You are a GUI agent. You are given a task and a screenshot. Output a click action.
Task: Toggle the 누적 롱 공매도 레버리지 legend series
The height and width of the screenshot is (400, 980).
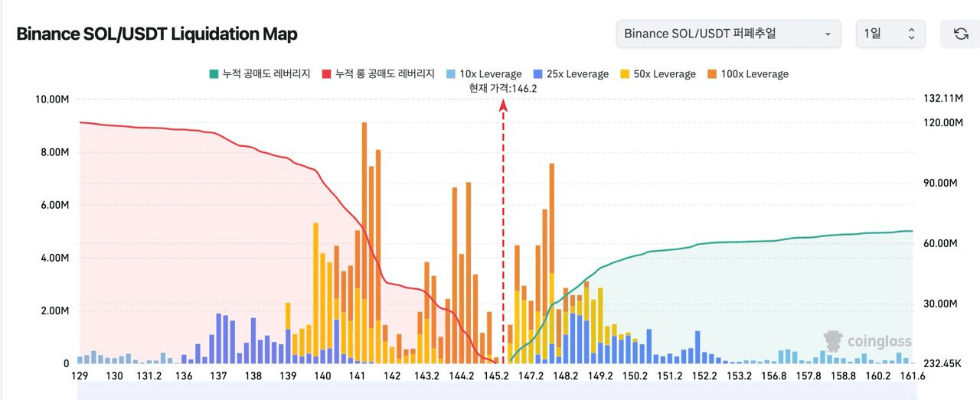(377, 74)
